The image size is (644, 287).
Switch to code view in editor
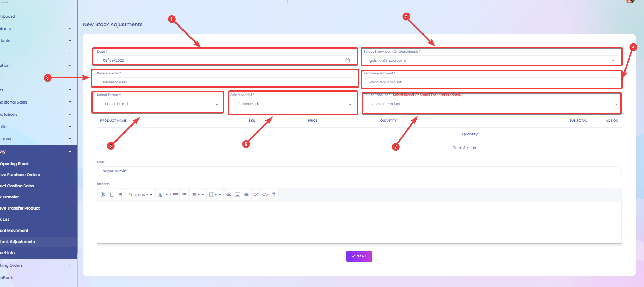click(265, 195)
